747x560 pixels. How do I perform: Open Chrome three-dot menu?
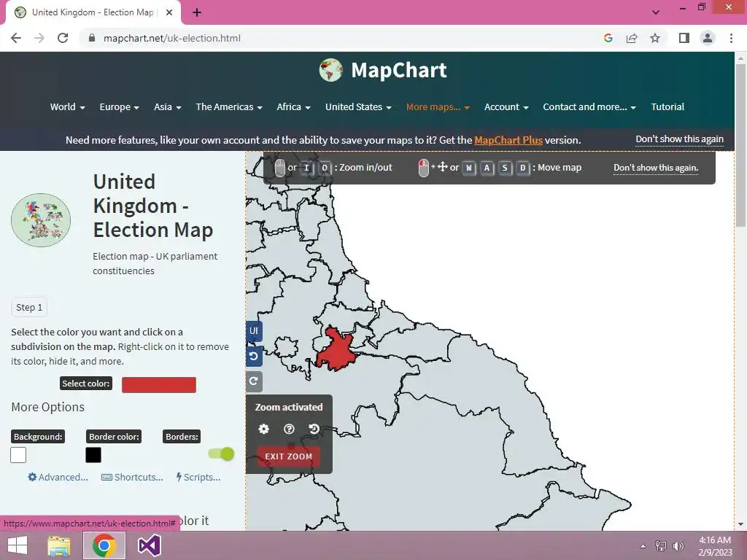click(x=731, y=38)
